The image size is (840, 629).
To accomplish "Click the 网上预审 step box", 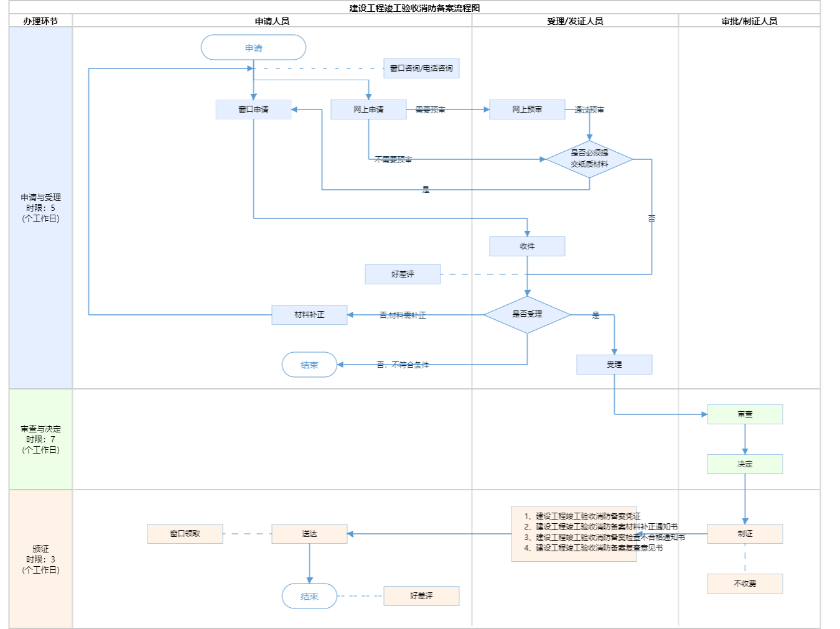I will pyautogui.click(x=527, y=109).
